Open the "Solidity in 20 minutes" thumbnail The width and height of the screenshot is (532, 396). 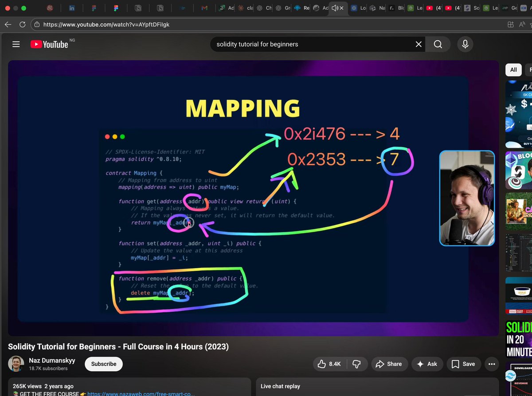tap(519, 339)
